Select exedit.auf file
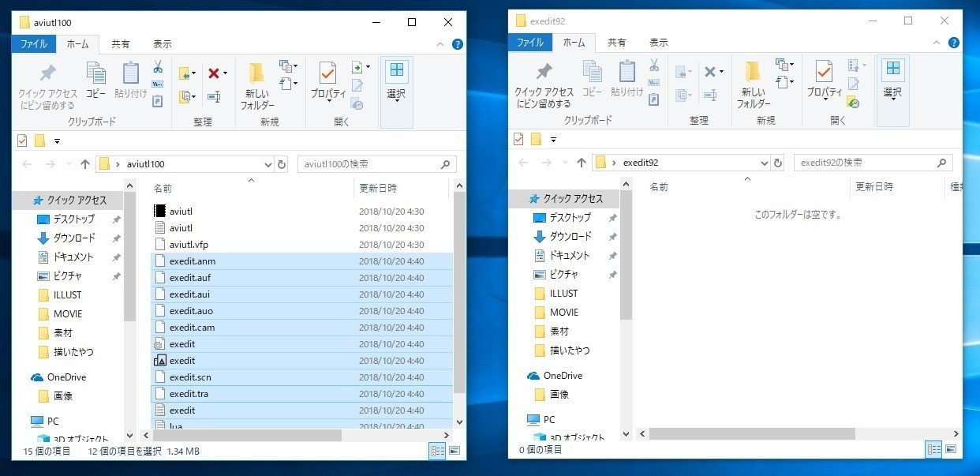This screenshot has width=980, height=476. point(301,278)
